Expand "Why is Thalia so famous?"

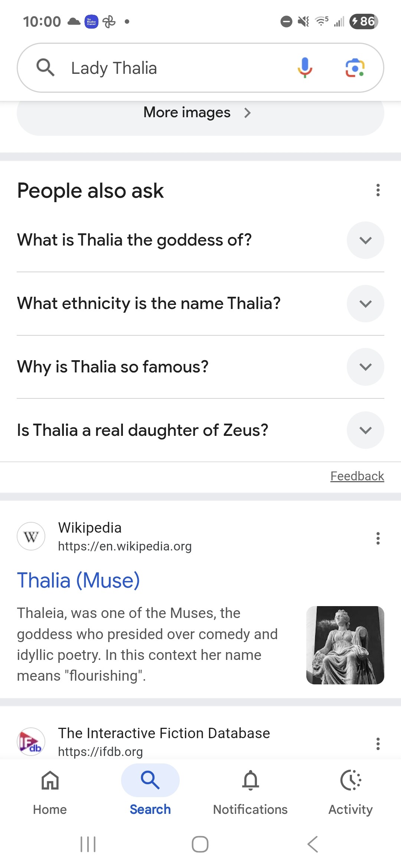point(365,367)
